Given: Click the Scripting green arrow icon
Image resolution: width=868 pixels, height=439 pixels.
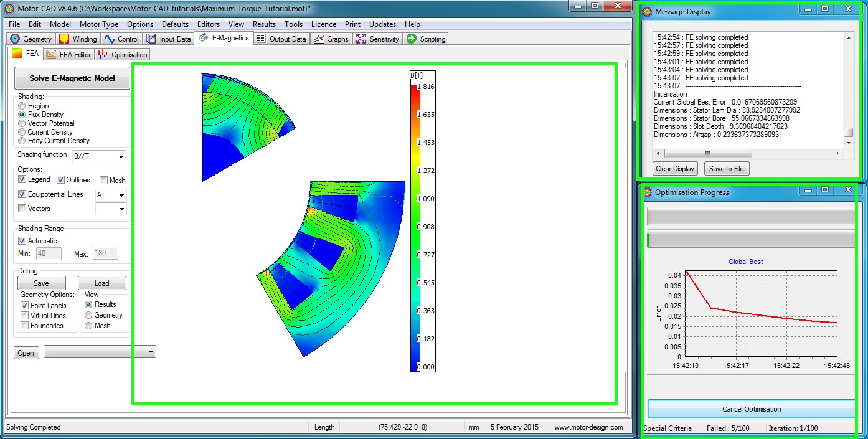Looking at the screenshot, I should point(411,39).
